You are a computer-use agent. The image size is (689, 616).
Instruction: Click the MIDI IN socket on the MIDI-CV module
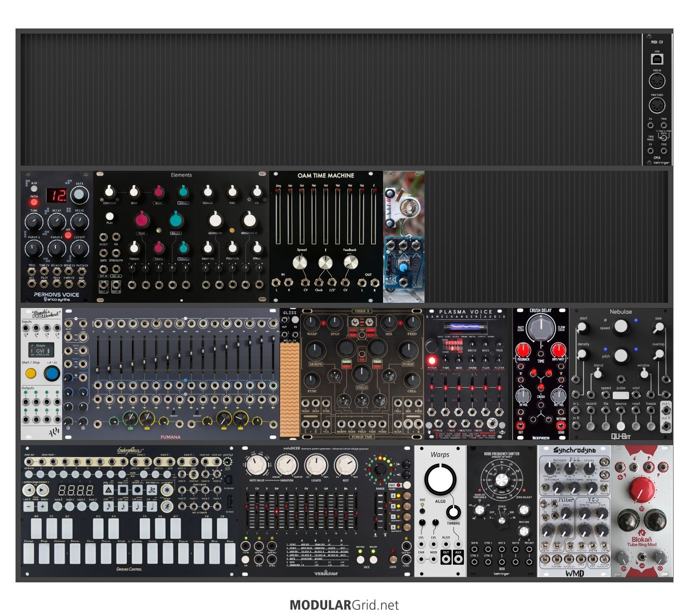tap(657, 81)
